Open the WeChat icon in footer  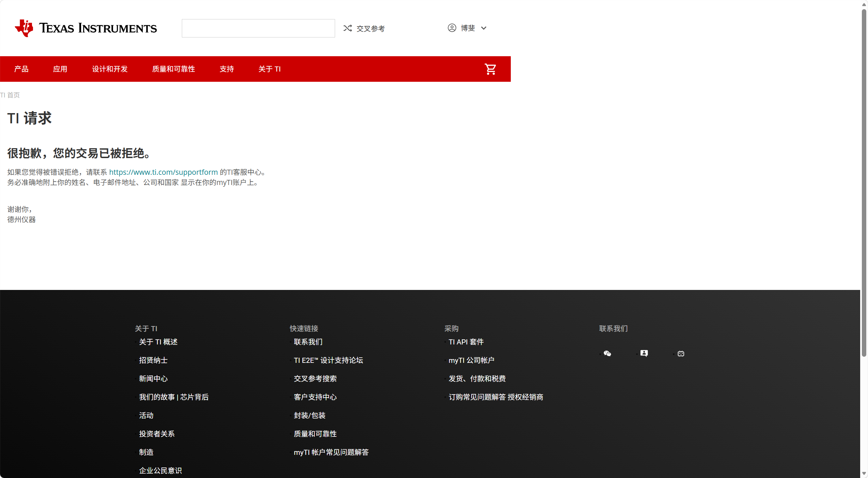click(x=607, y=354)
